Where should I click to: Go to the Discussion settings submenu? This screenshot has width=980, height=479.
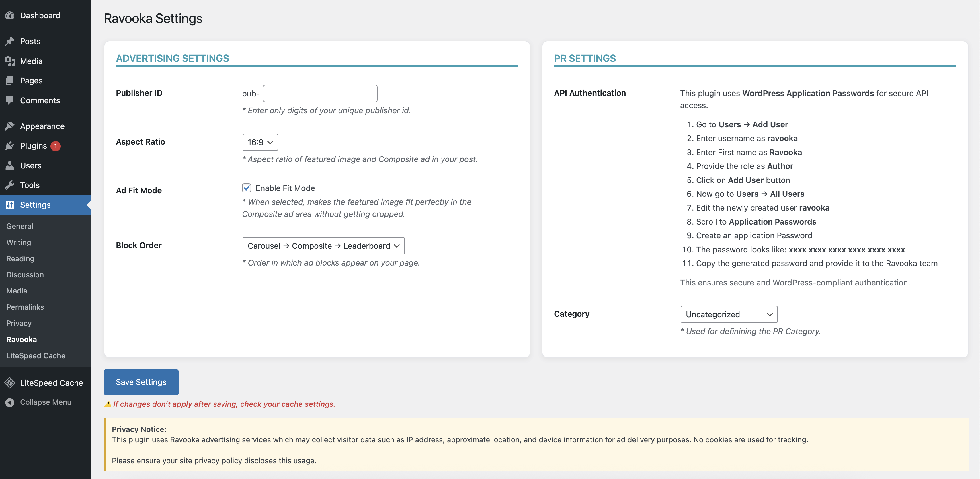(25, 275)
